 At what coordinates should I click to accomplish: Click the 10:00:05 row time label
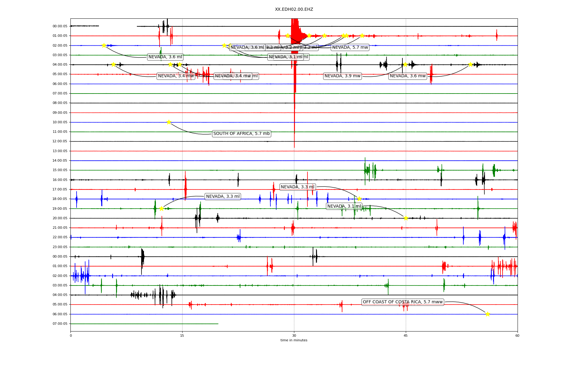tap(60, 122)
